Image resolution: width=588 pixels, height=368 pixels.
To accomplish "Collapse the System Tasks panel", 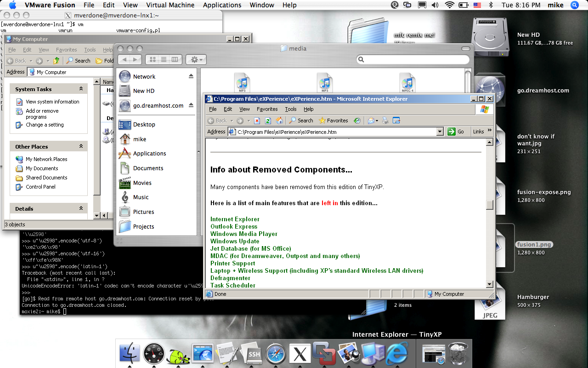I will [x=81, y=89].
